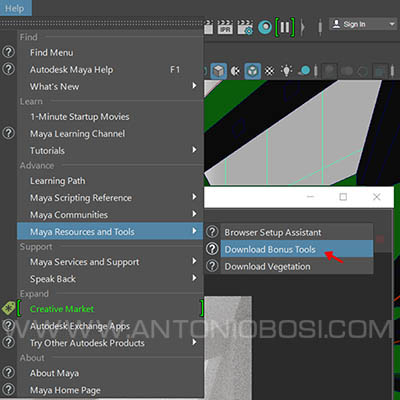Toggle the use all lights bulb icon
400x400 pixels.
click(286, 71)
